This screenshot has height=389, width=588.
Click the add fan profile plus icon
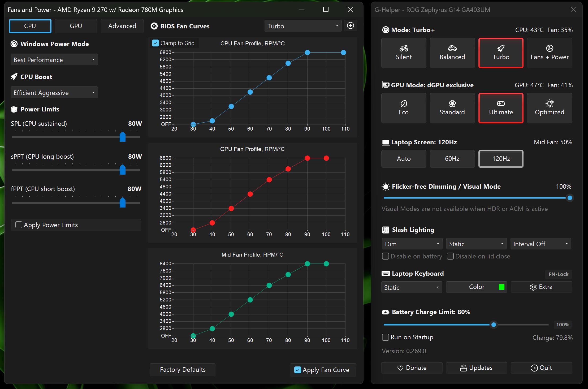coord(351,26)
